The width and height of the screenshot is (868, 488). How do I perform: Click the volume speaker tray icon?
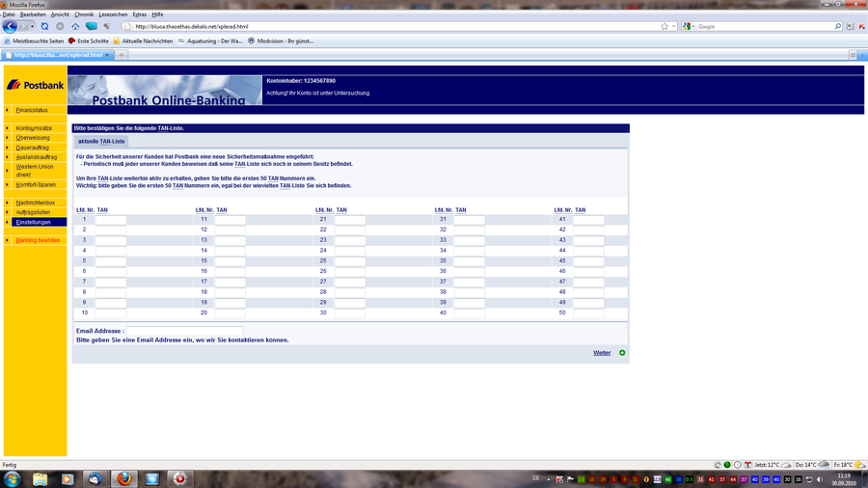tap(820, 479)
